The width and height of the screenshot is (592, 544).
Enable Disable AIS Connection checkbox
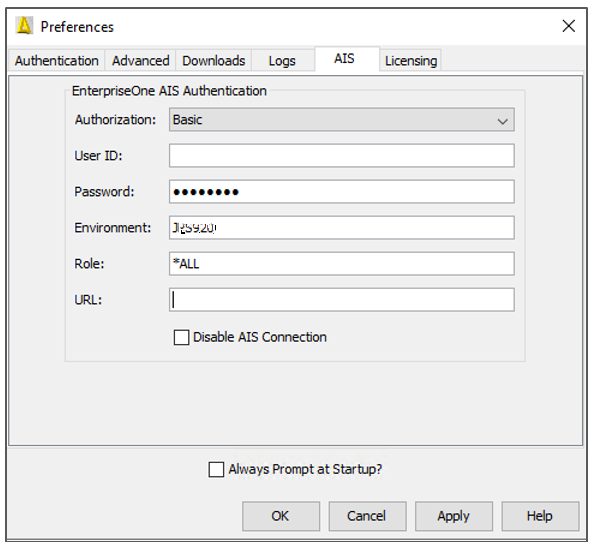click(181, 337)
